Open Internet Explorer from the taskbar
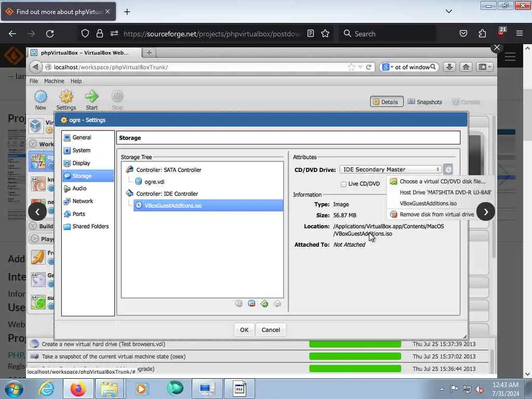The image size is (532, 399). [46, 389]
